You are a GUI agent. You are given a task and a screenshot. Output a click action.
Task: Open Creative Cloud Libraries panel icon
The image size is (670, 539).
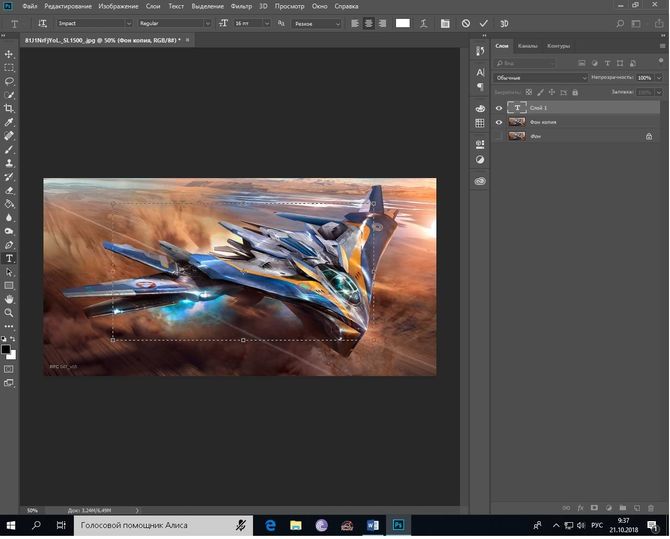(x=480, y=181)
